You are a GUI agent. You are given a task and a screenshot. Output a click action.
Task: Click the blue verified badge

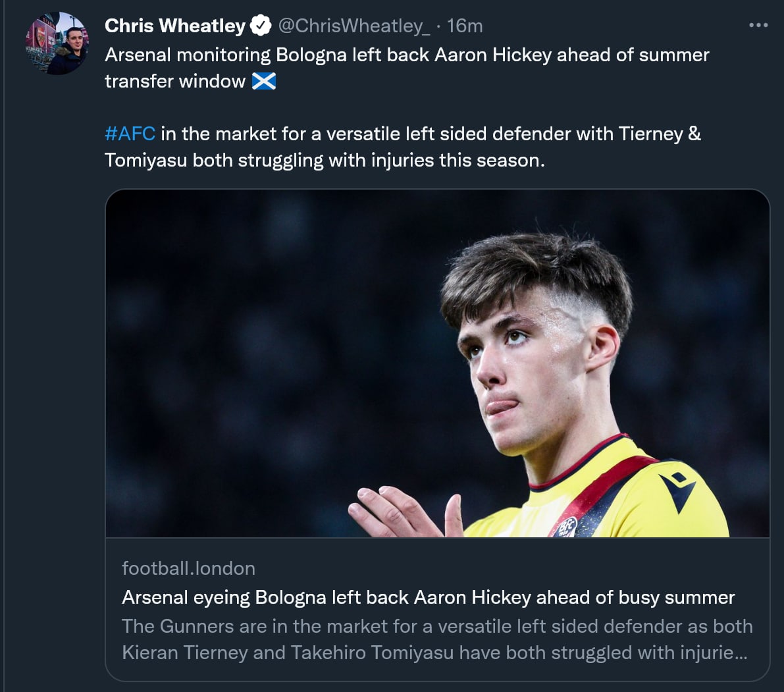(261, 26)
